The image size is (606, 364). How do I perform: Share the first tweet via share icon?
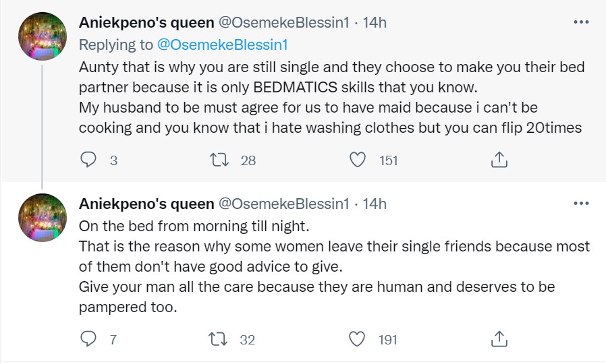pyautogui.click(x=498, y=160)
